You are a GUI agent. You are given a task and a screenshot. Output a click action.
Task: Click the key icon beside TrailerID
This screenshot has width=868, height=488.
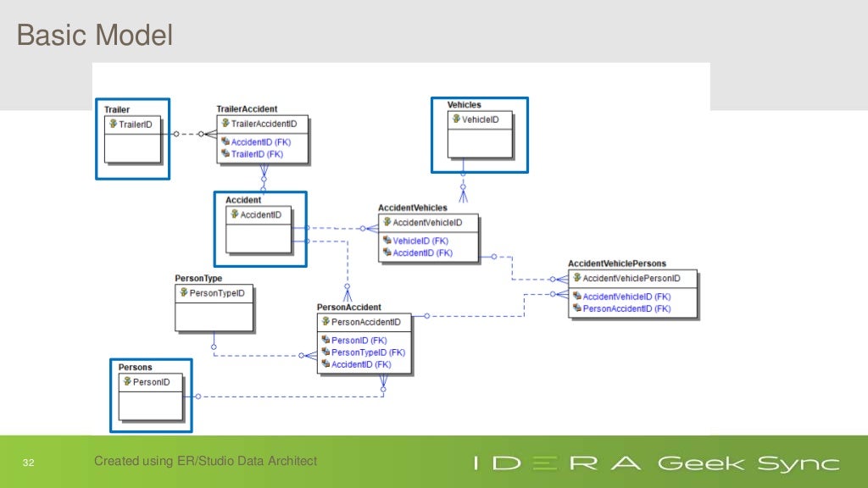coord(113,124)
